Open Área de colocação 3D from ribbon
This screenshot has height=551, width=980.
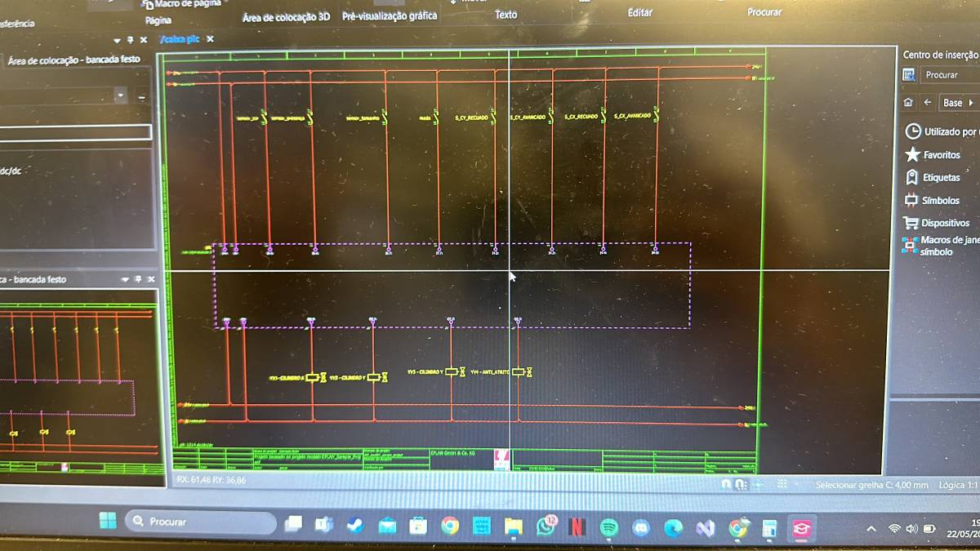pos(286,16)
